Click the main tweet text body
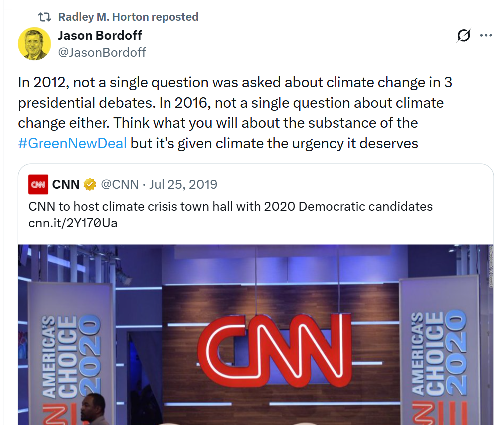The height and width of the screenshot is (425, 504). 235,113
